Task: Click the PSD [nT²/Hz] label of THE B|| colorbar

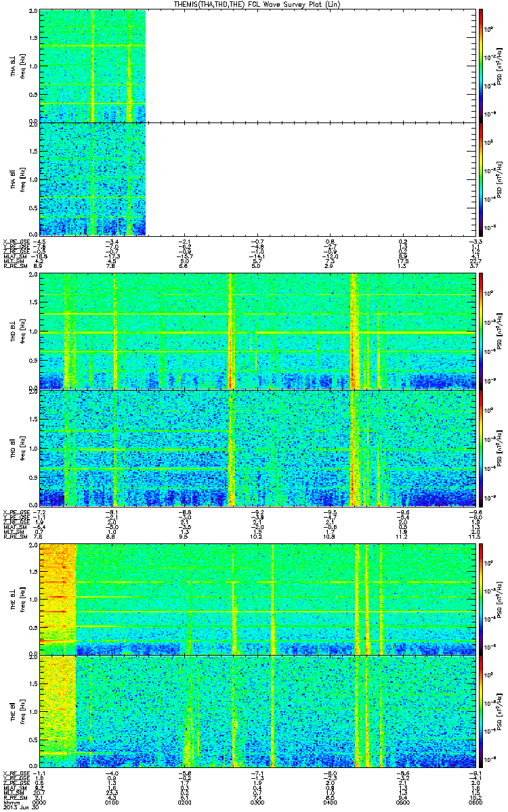Action: coord(500,710)
